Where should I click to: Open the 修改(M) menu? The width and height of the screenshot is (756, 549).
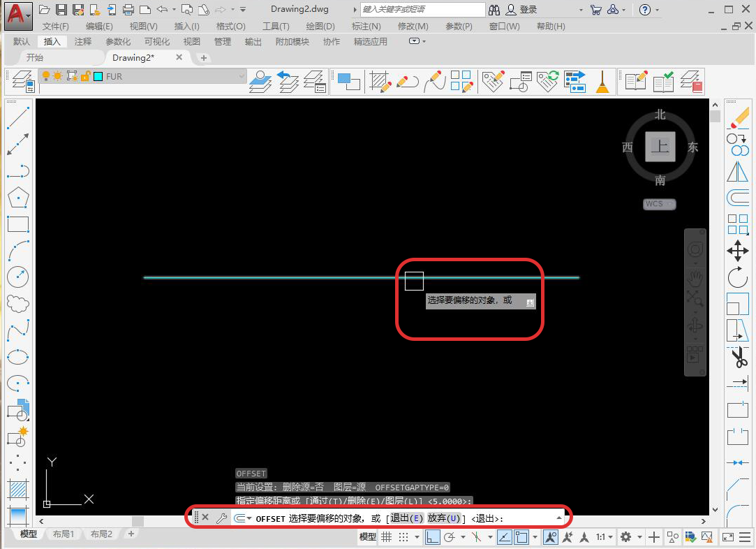[413, 26]
